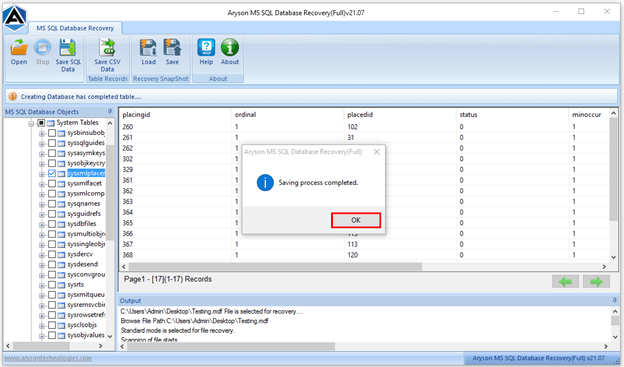Click the Save SQL Data icon
The width and height of the screenshot is (624, 367).
pyautogui.click(x=68, y=48)
